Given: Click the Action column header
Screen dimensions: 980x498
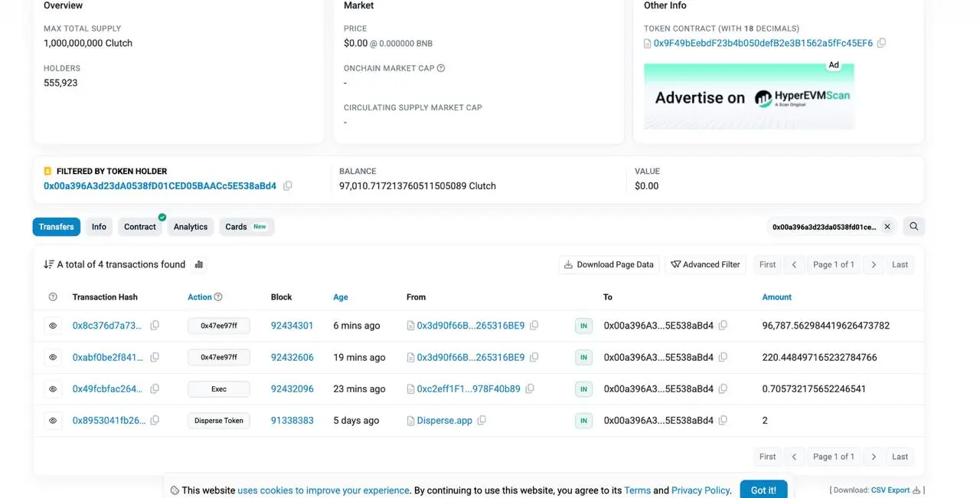Looking at the screenshot, I should pyautogui.click(x=200, y=297).
